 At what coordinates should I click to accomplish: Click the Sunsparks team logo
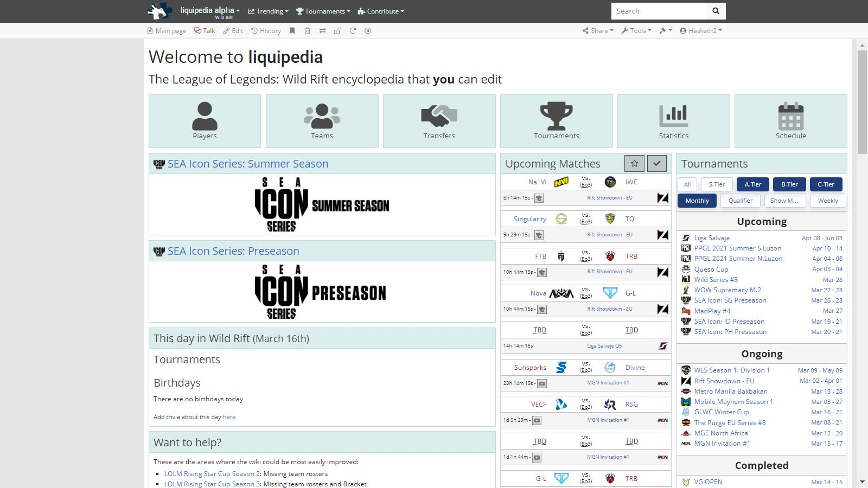(x=561, y=368)
